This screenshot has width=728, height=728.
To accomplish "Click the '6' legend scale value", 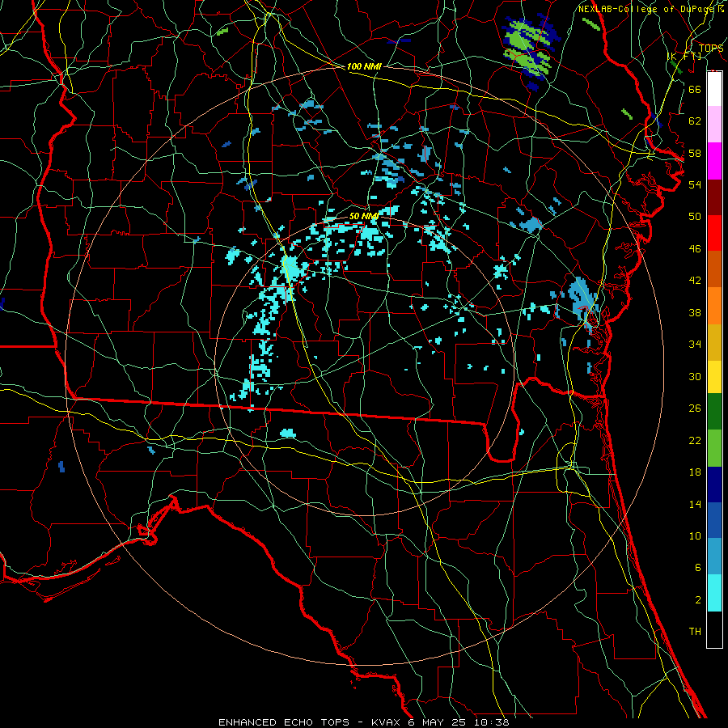I will pos(698,568).
